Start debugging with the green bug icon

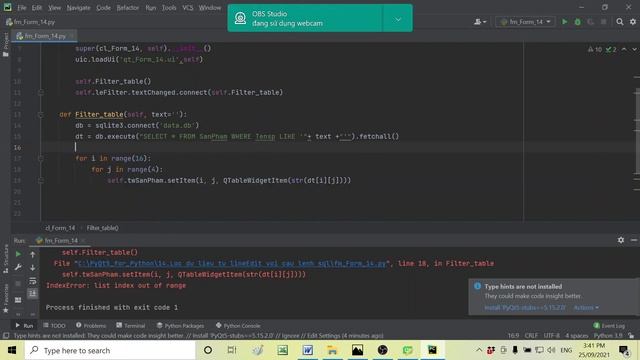(x=578, y=22)
